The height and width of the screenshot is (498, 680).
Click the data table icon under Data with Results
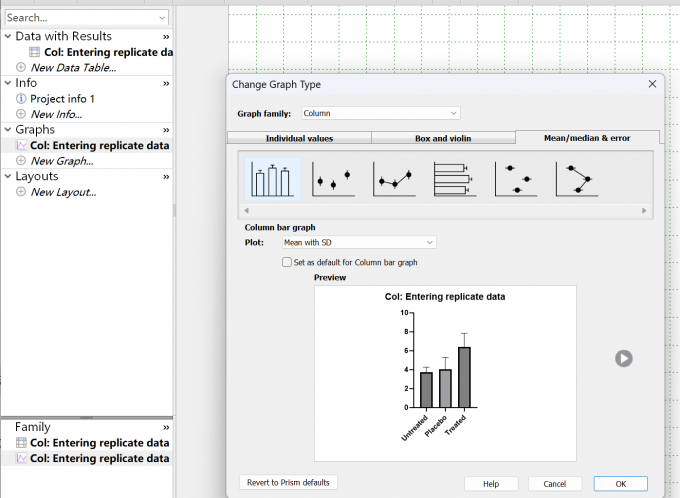(34, 52)
